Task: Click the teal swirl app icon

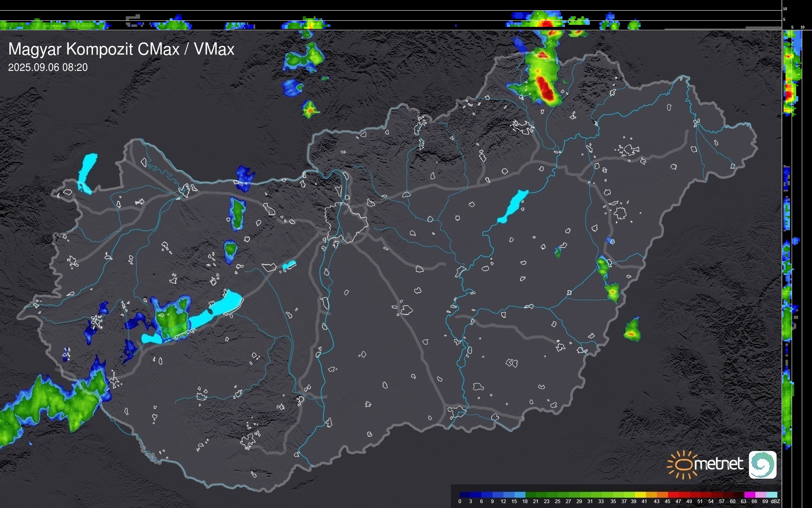Action: pyautogui.click(x=762, y=464)
